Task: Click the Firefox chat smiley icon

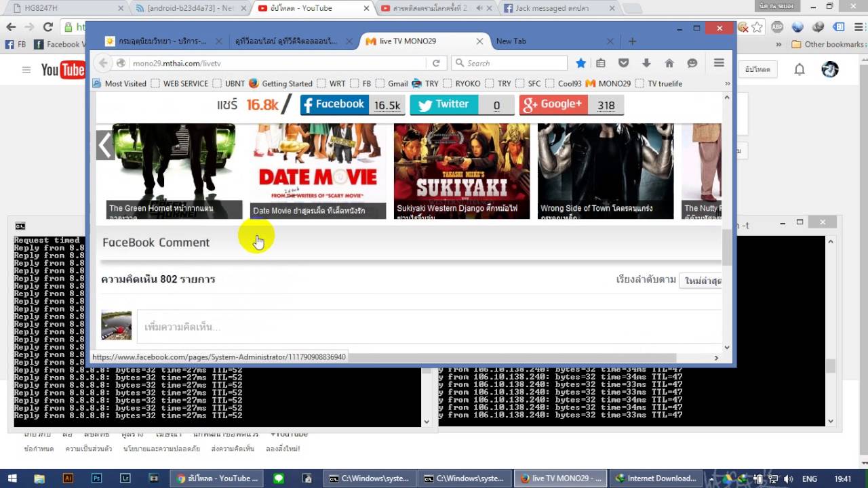Action: coord(692,63)
